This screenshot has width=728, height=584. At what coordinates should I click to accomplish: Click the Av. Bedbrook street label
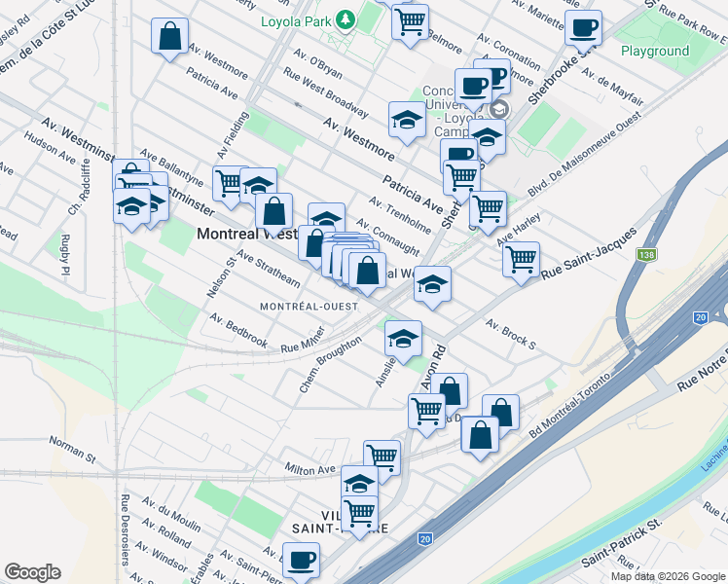pos(238,330)
